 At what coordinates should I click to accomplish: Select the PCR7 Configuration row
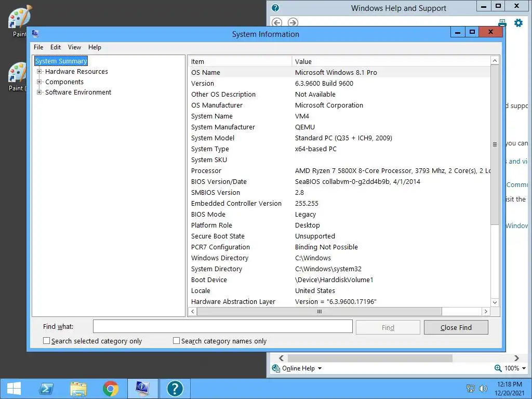tap(339, 247)
